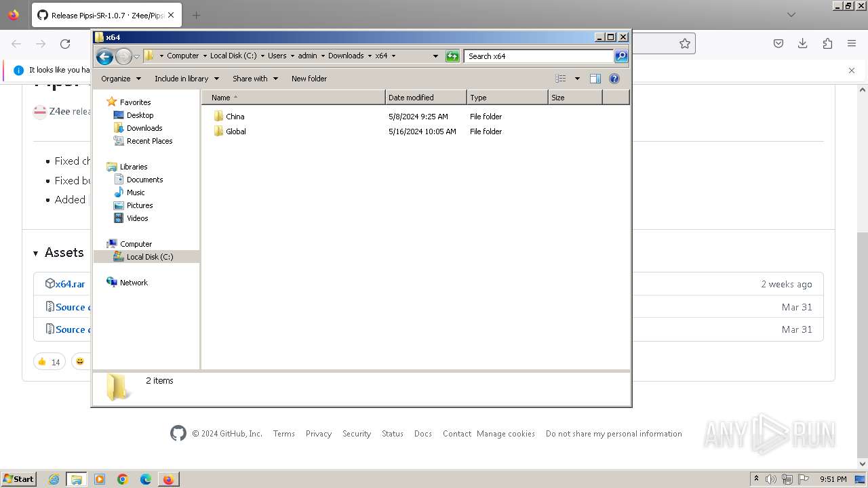Open Firefox hamburger application menu
This screenshot has width=868, height=488.
click(852, 43)
